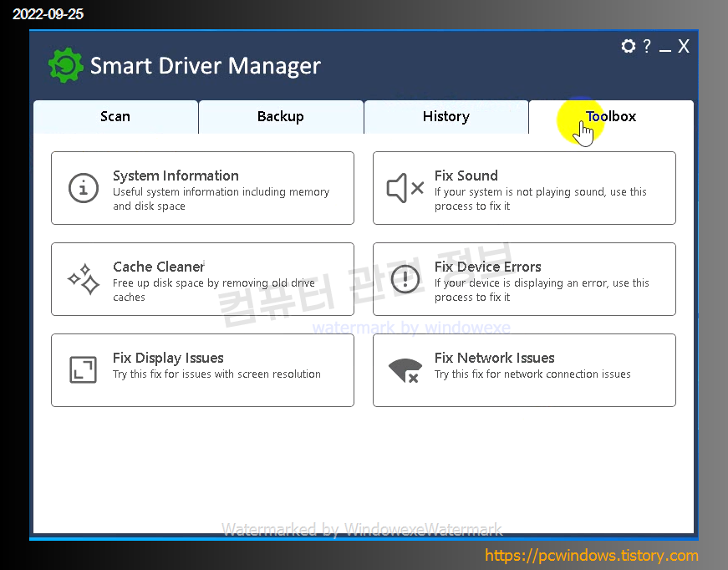Start the Fix Device Errors title
The image size is (728, 570).
[488, 267]
